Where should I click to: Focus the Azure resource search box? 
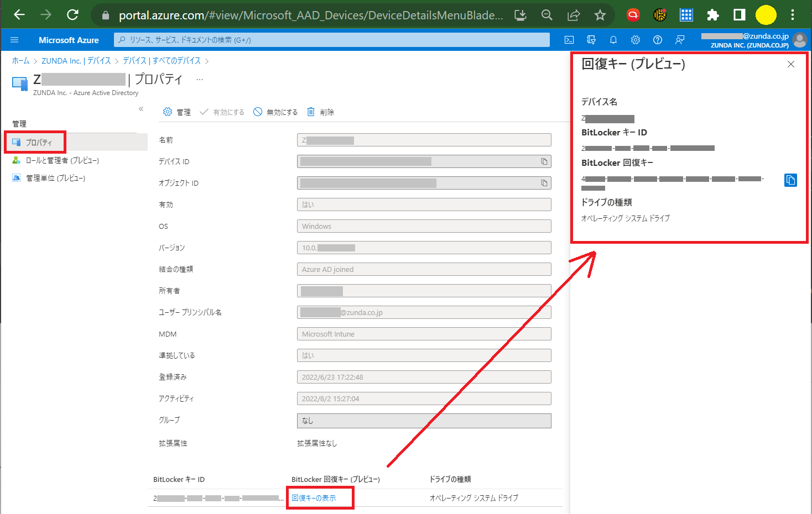[x=332, y=40]
